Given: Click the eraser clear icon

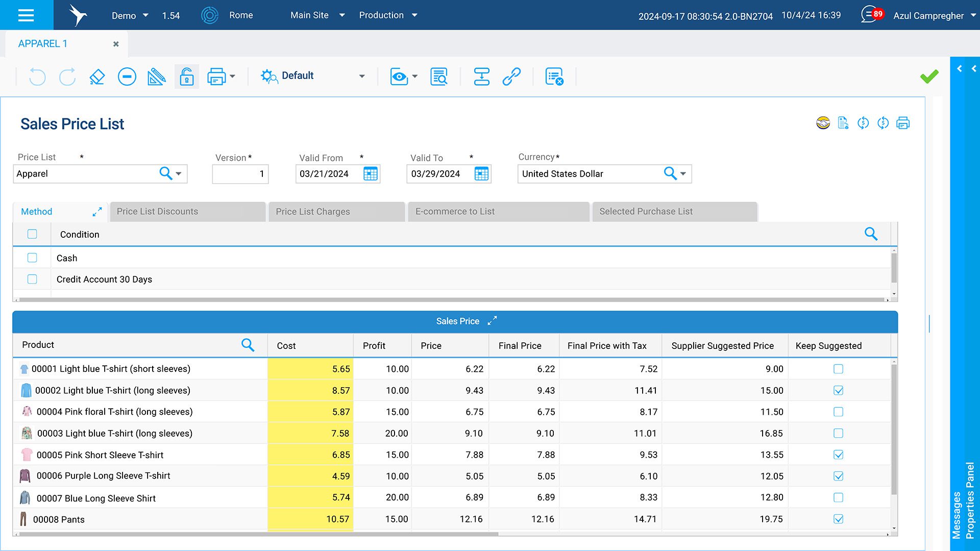Looking at the screenshot, I should (97, 77).
